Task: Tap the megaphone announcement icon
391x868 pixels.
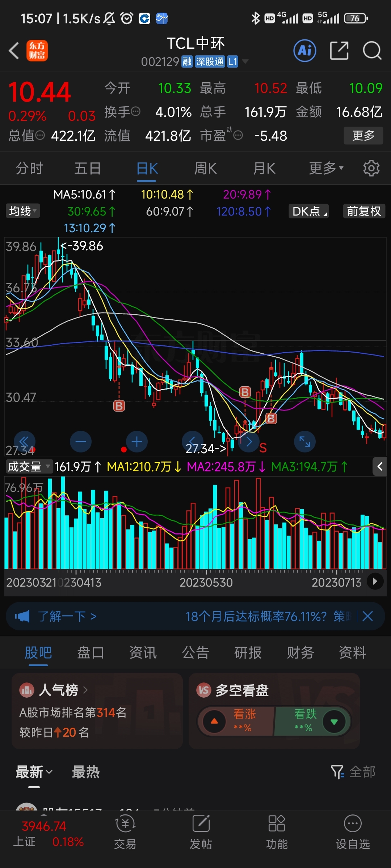Action: tap(22, 616)
